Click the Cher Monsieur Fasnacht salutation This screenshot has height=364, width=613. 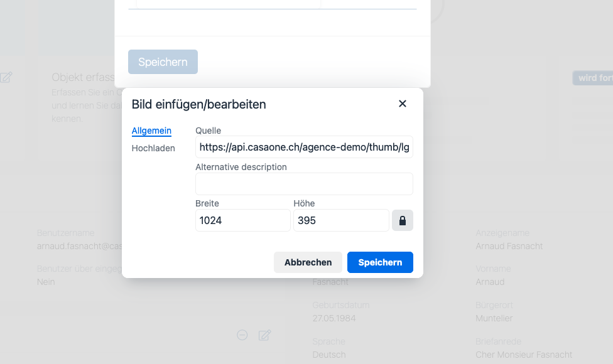524,355
